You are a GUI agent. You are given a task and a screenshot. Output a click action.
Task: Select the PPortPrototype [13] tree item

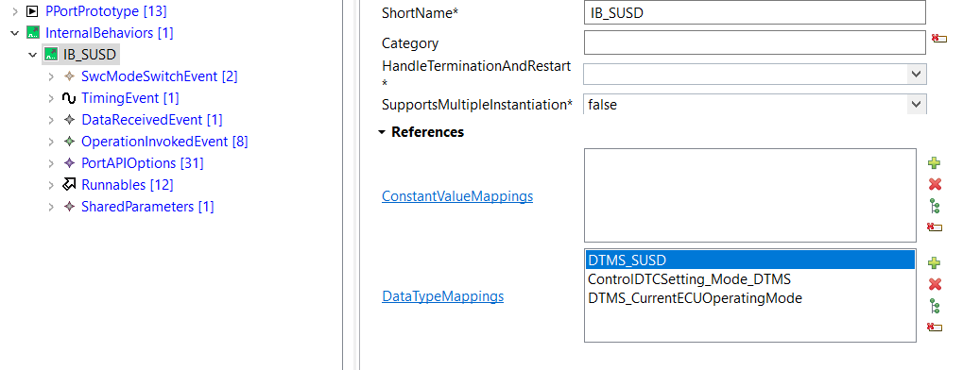point(106,10)
